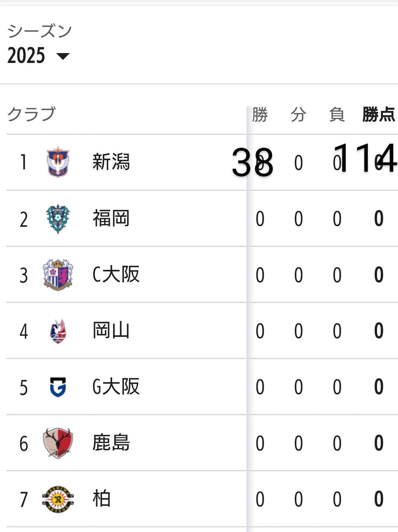Open the 新潟 club name link
398x532 pixels.
tap(111, 162)
